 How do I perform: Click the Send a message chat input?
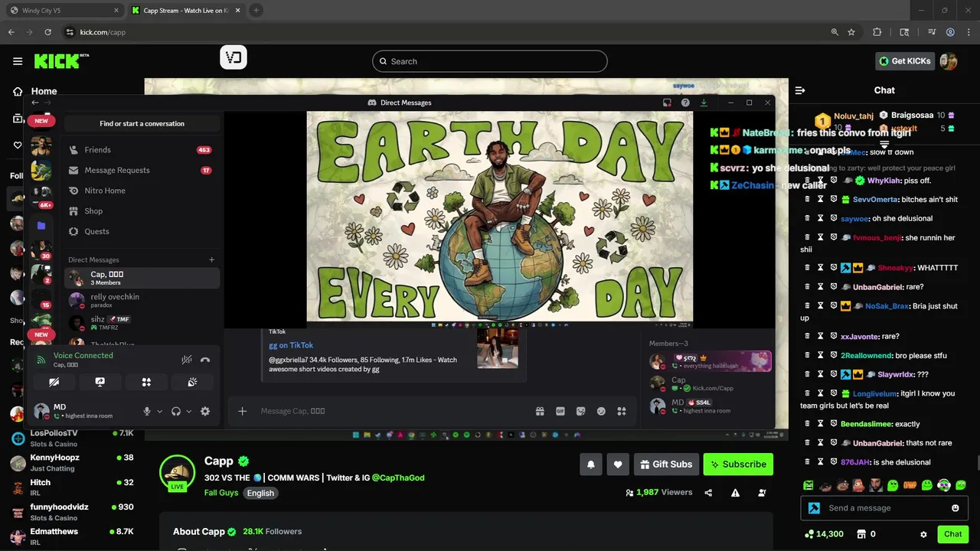884,508
